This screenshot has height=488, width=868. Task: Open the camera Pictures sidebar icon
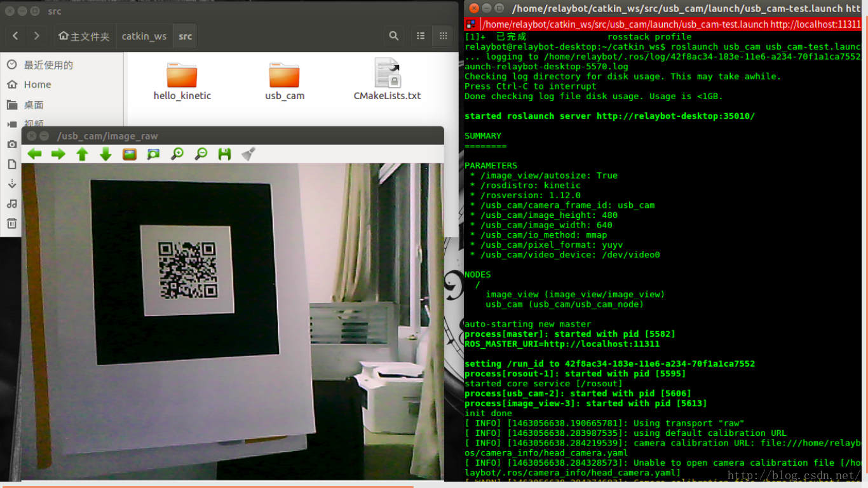[x=11, y=144]
